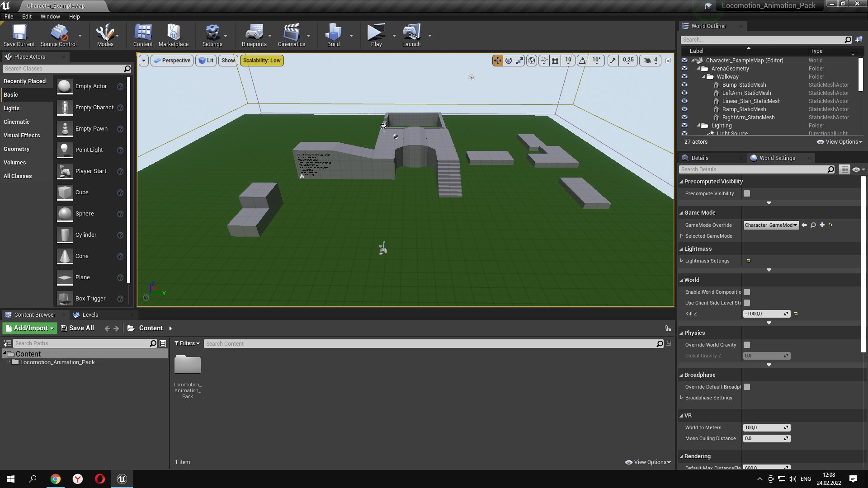Select the Player Start actor icon
This screenshot has height=488, width=868.
click(65, 171)
